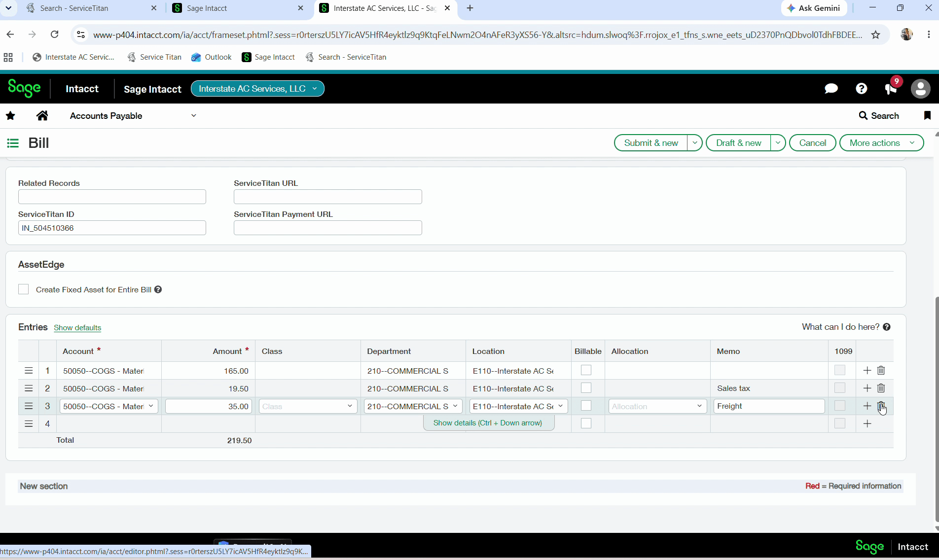Open Outlook bookmark
The image size is (939, 560).
pos(212,57)
